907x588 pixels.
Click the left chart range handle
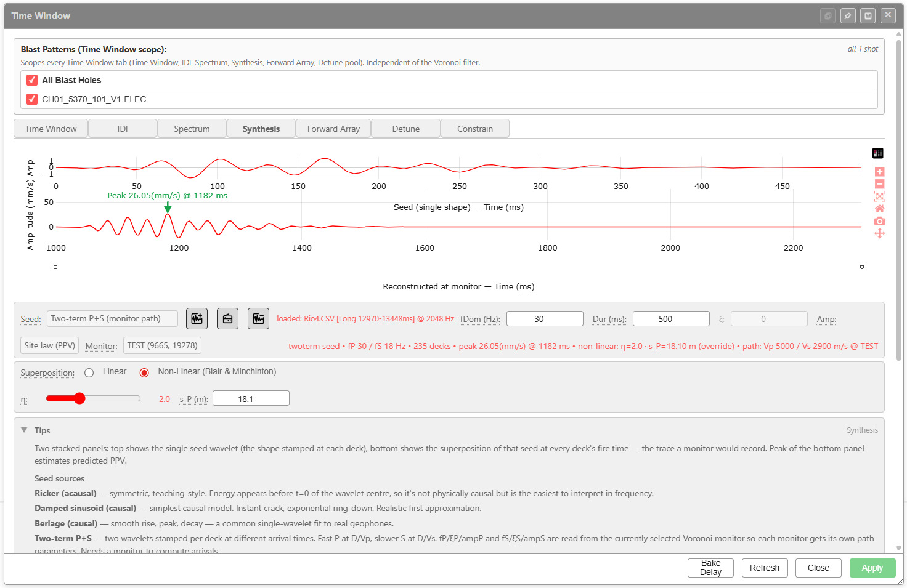55,267
